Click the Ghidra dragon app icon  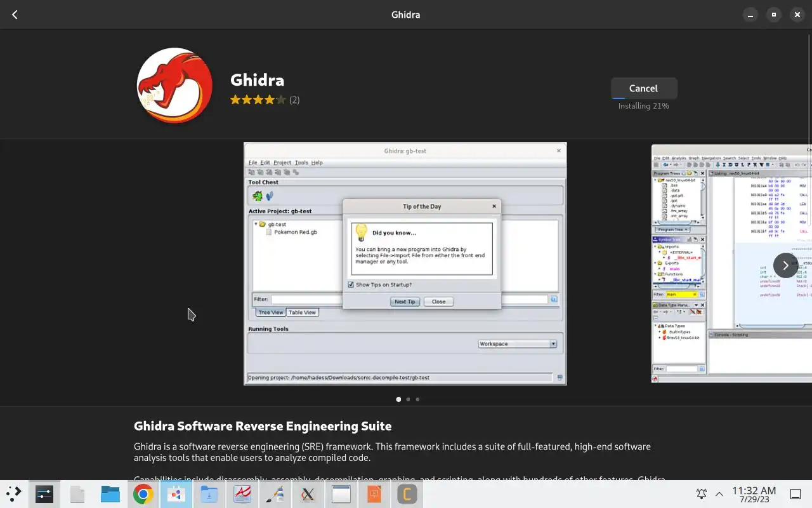tap(174, 86)
